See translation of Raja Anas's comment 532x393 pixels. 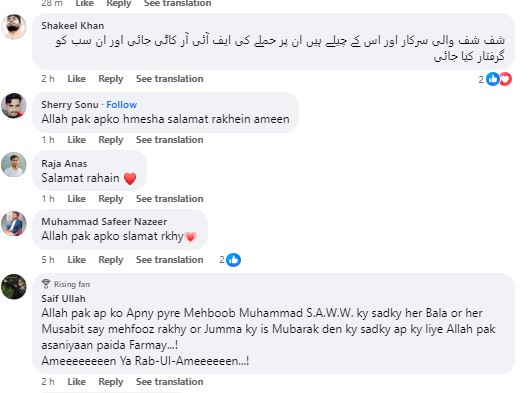tap(170, 199)
